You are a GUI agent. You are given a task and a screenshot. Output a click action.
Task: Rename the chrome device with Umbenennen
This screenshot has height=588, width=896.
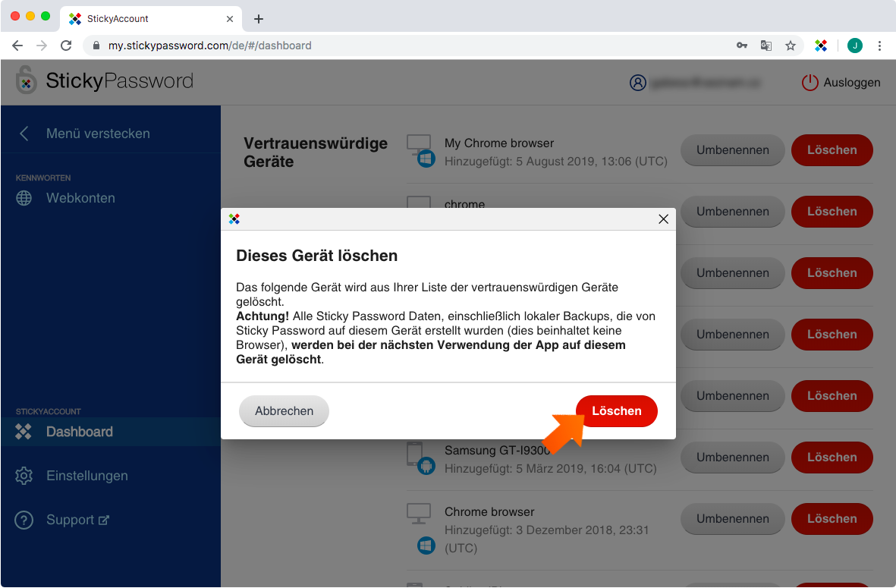tap(733, 212)
